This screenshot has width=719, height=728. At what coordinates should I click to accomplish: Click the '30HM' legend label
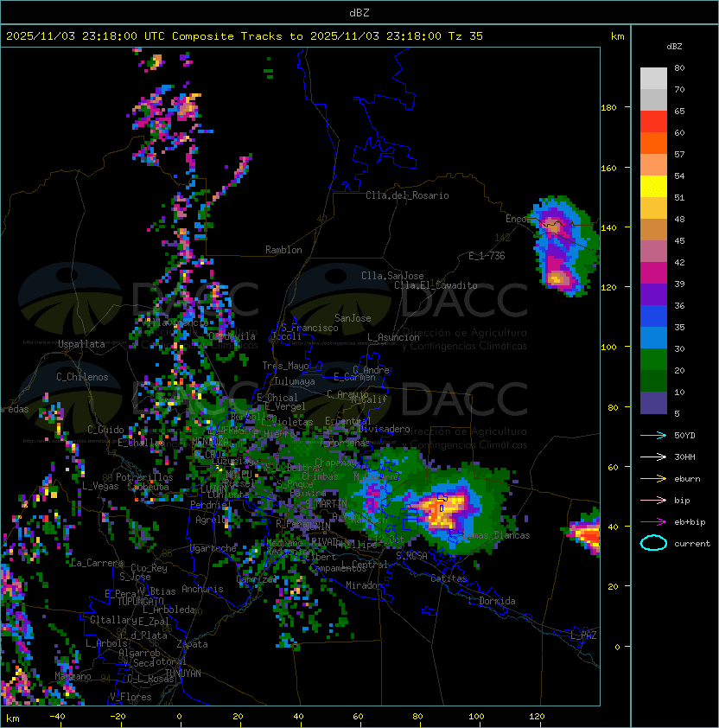click(684, 457)
